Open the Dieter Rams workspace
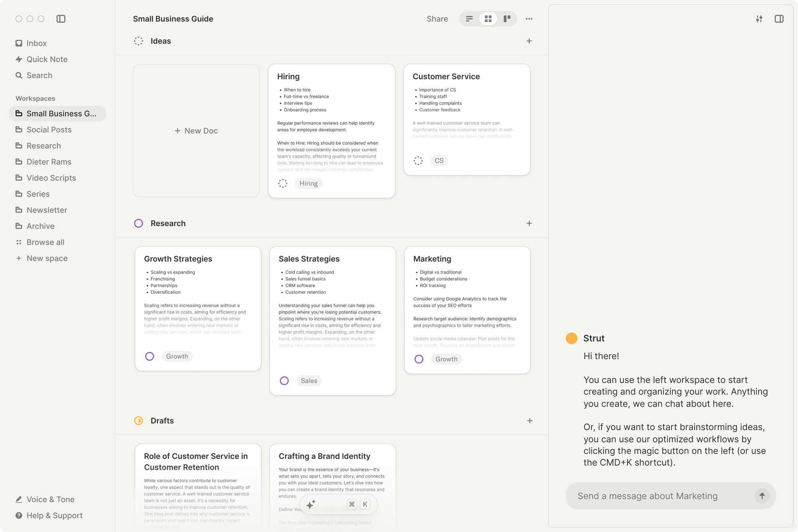 49,162
